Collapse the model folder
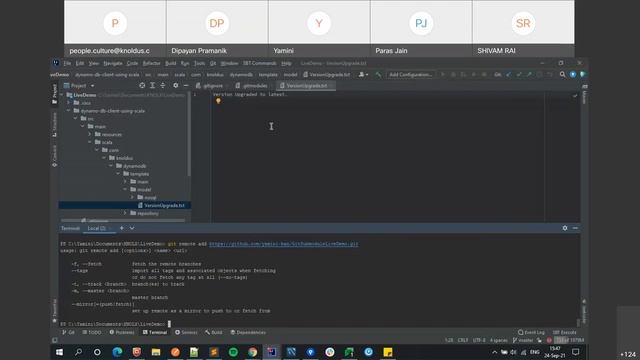 (x=125, y=189)
